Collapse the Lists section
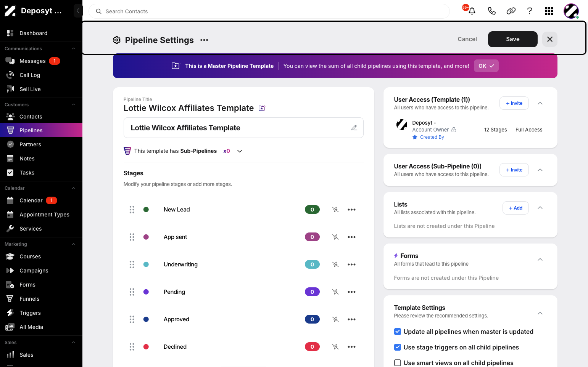Screen dimensions: 588x367 click(540, 208)
